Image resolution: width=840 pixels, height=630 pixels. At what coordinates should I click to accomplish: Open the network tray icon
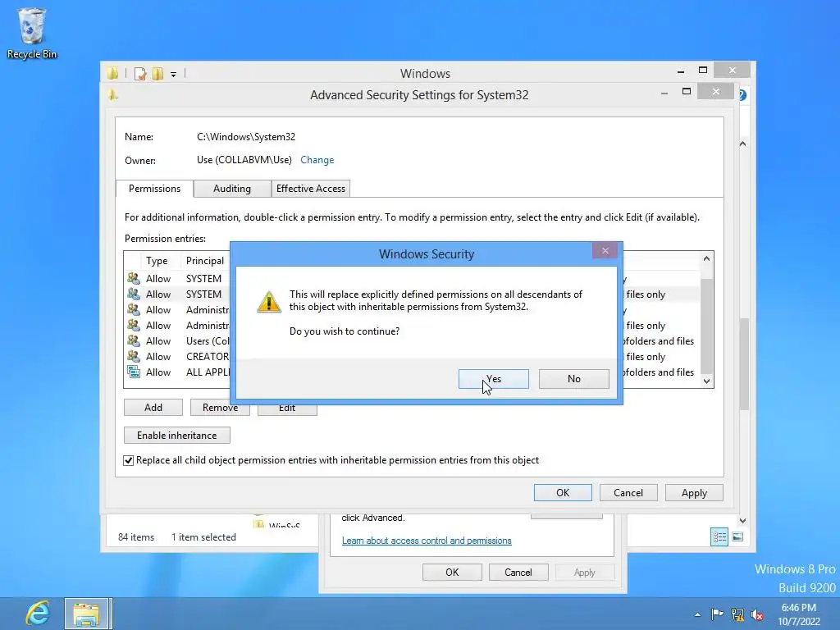tap(737, 614)
